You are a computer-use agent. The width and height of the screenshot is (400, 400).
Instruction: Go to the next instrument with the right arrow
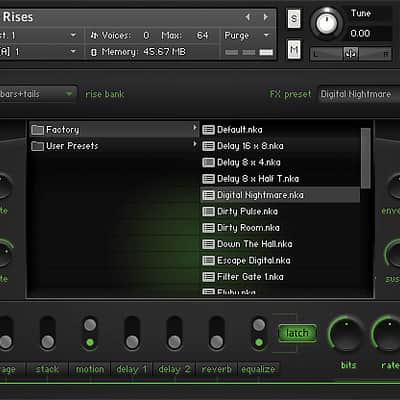point(266,17)
